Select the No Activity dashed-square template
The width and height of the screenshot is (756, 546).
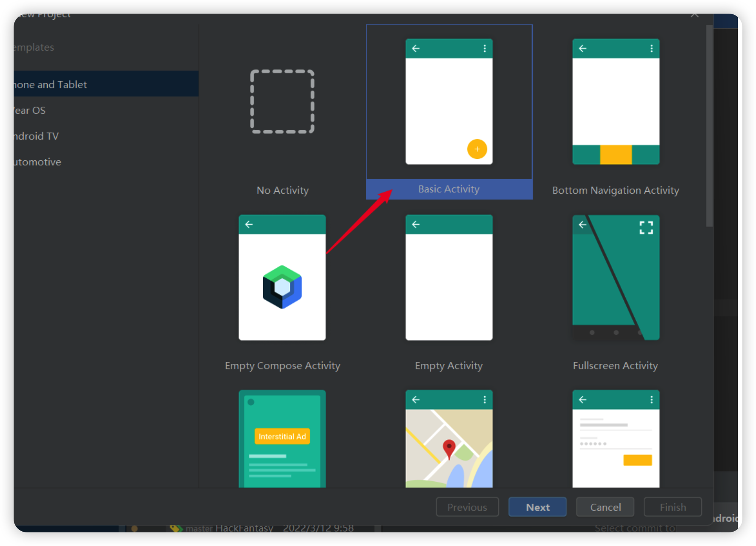tap(282, 101)
